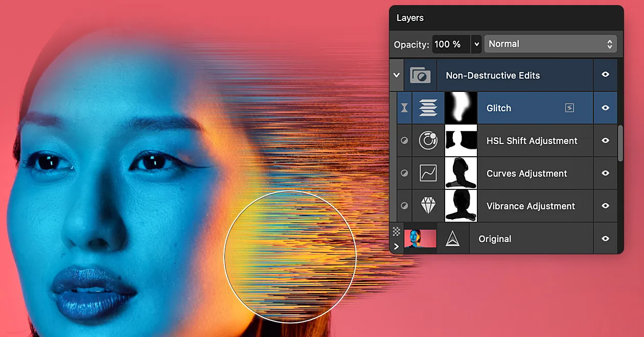Screen dimensions: 644x337
Task: Open the opacity percentage dropdown arrow
Action: click(476, 44)
